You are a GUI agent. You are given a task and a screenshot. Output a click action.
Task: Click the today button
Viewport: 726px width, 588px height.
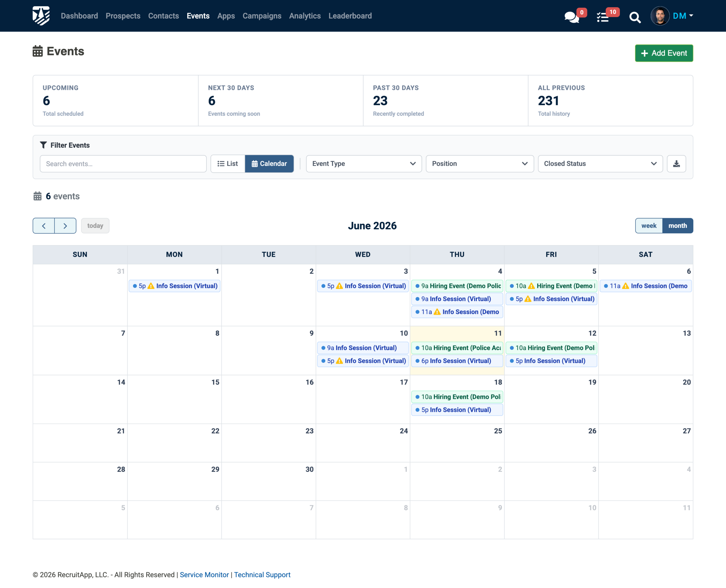95,225
